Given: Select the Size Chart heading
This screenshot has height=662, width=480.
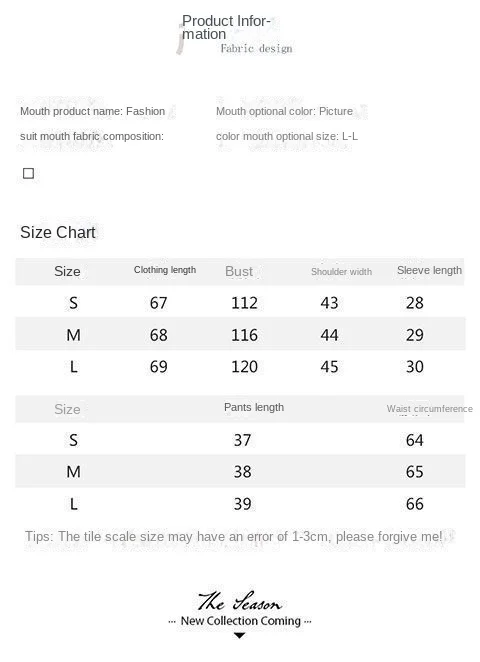Looking at the screenshot, I should [x=58, y=233].
